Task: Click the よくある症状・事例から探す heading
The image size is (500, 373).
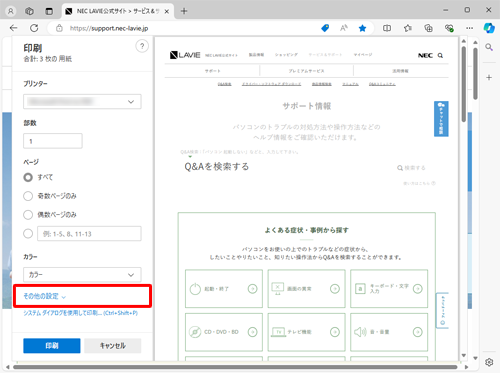Action: coord(306,230)
